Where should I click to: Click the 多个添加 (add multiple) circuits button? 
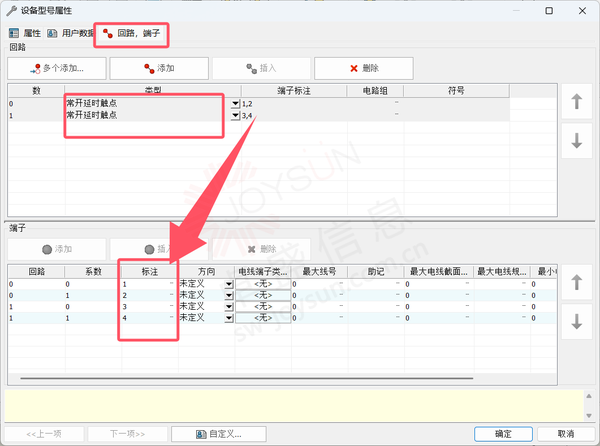click(56, 68)
